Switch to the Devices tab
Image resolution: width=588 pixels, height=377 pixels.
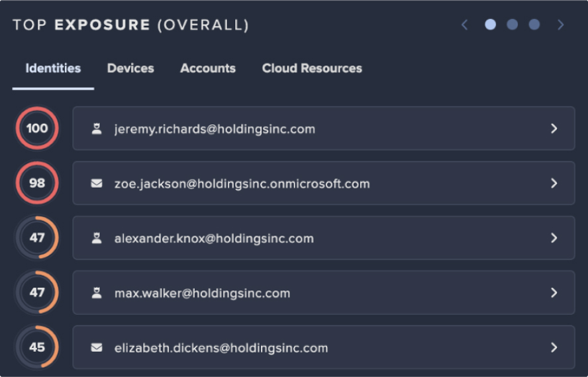tap(130, 68)
